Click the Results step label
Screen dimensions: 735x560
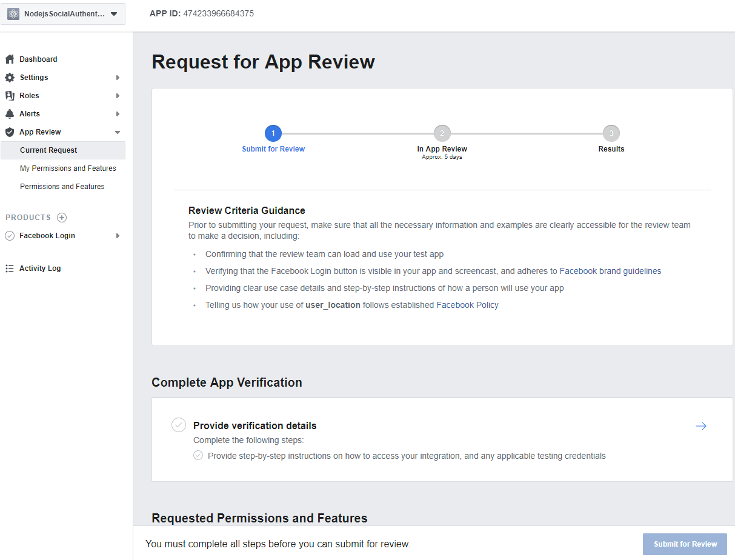611,149
